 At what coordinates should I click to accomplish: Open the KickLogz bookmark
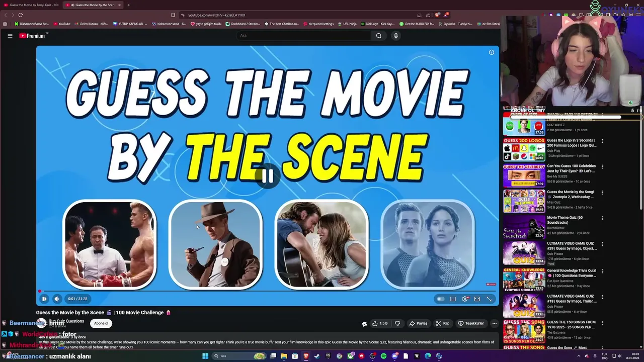pos(377,24)
